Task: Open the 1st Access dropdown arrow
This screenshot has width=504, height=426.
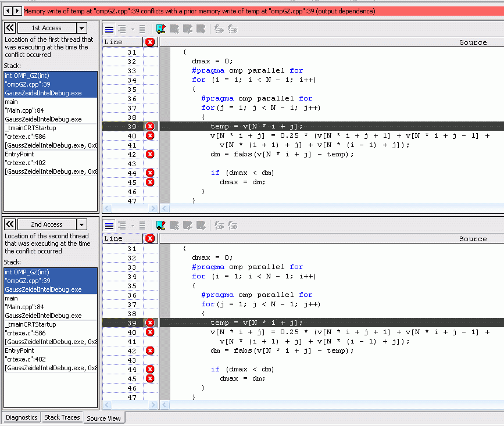Action: (82, 28)
